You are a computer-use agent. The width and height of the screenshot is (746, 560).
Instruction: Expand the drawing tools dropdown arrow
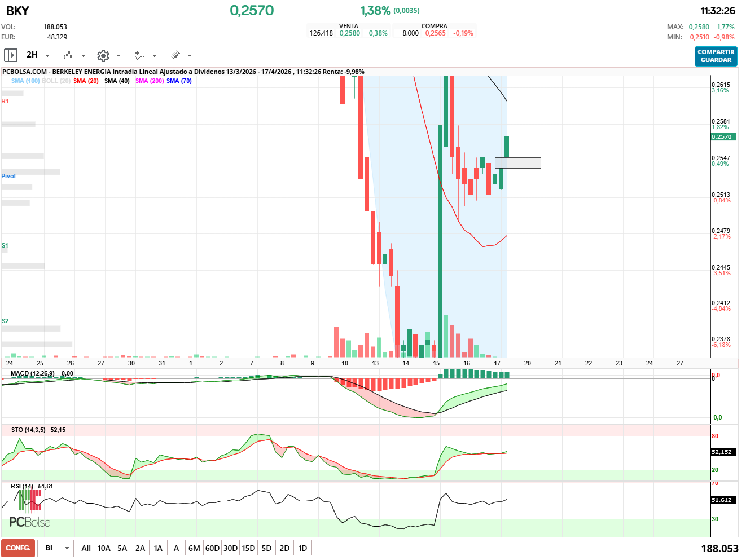pyautogui.click(x=190, y=56)
